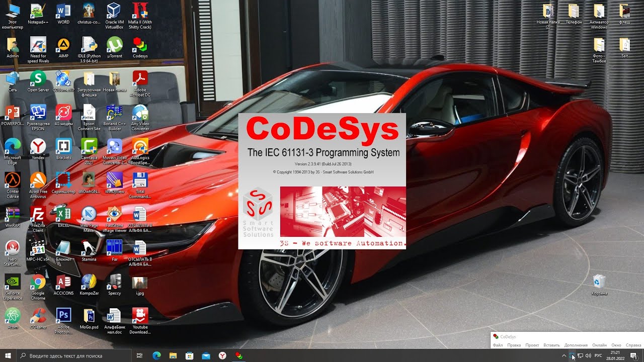Open the Speccy desktop shortcut
This screenshot has width=644, height=362.
(x=114, y=285)
